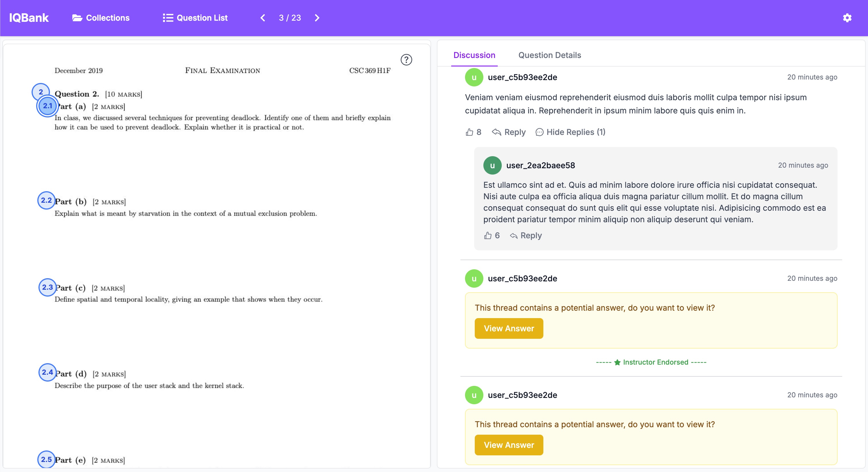The image size is (868, 472).
Task: Click the 3 / 23 page counter
Action: pyautogui.click(x=290, y=18)
